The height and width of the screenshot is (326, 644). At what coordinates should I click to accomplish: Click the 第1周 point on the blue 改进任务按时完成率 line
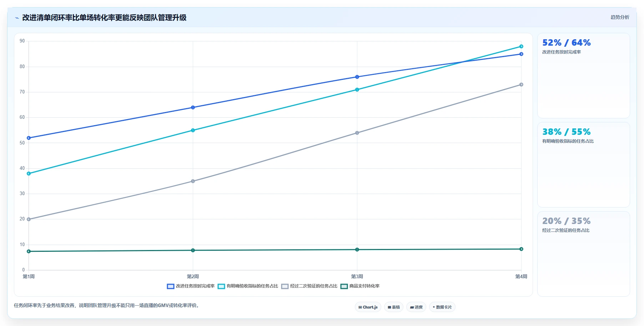click(x=29, y=138)
